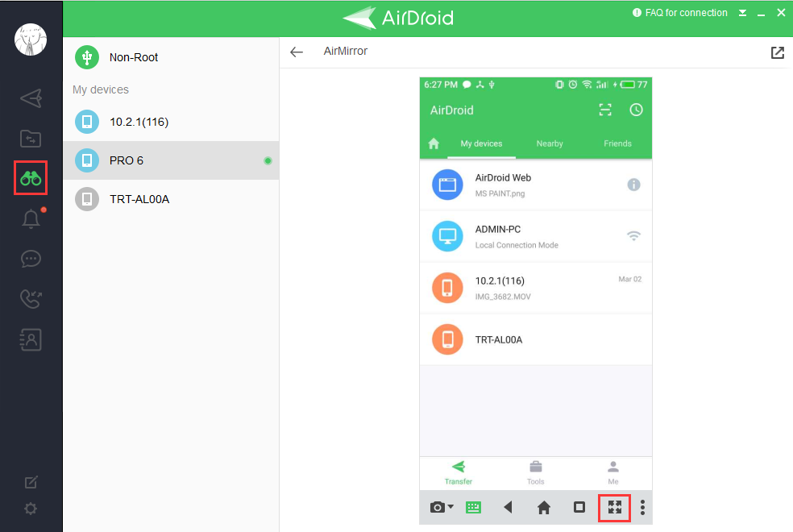Tap the scan QR icon in phone
The height and width of the screenshot is (532, 793).
click(605, 110)
